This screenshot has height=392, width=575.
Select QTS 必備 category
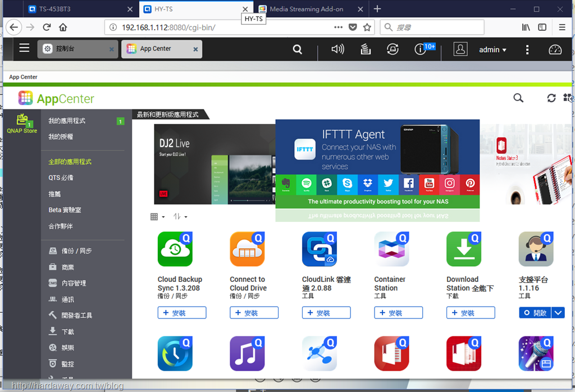(x=61, y=178)
